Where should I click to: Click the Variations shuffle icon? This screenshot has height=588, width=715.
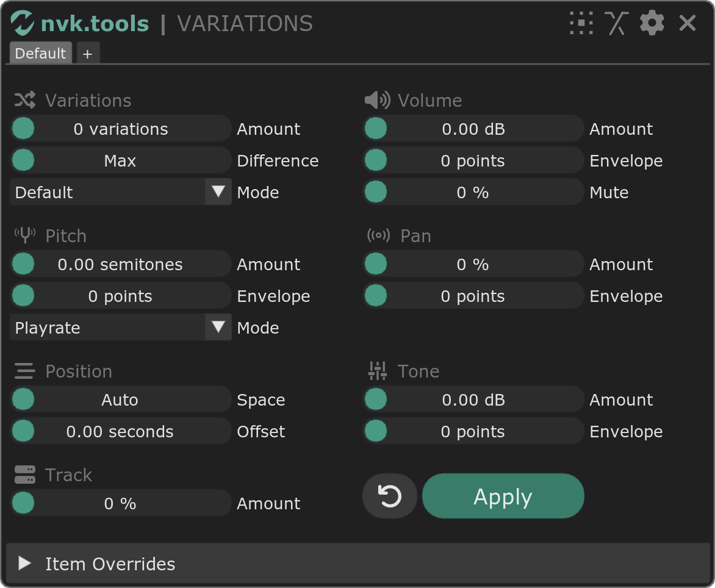[x=23, y=100]
